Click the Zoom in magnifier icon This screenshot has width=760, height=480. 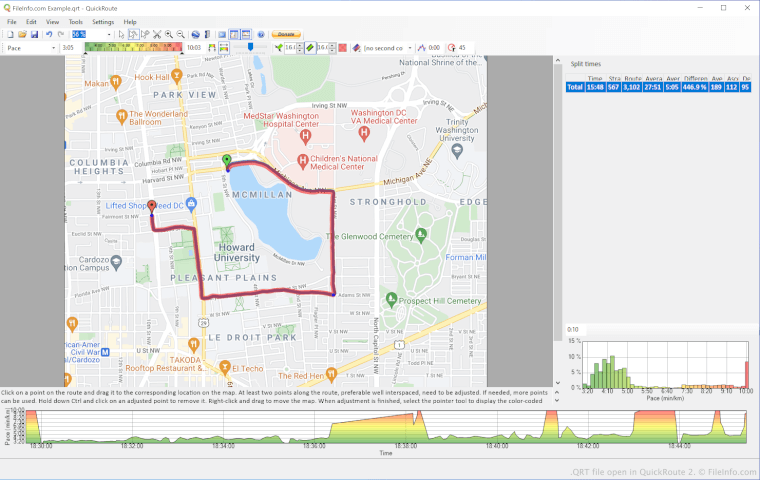[x=168, y=34]
